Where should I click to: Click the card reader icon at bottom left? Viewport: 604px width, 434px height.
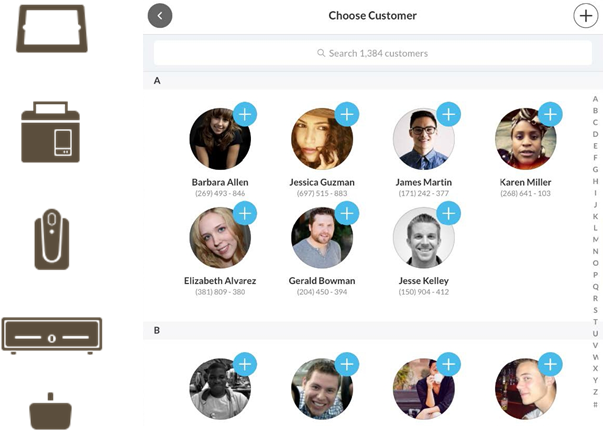coord(50,412)
